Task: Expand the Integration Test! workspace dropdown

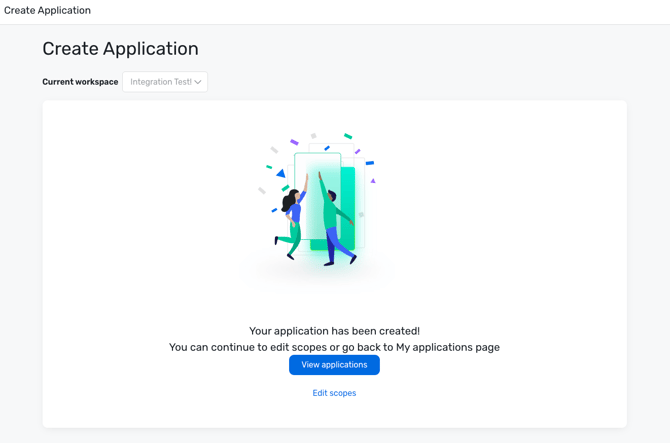Action: point(165,82)
